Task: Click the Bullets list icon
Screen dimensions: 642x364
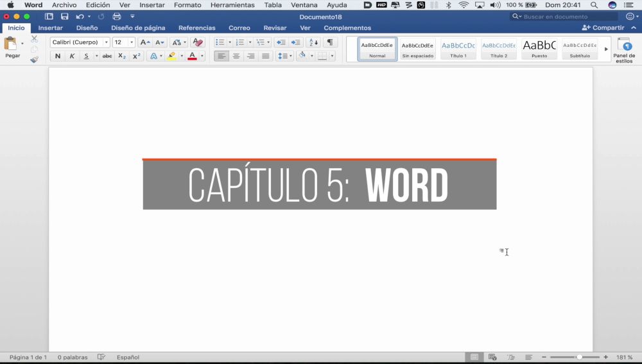Action: (x=220, y=42)
